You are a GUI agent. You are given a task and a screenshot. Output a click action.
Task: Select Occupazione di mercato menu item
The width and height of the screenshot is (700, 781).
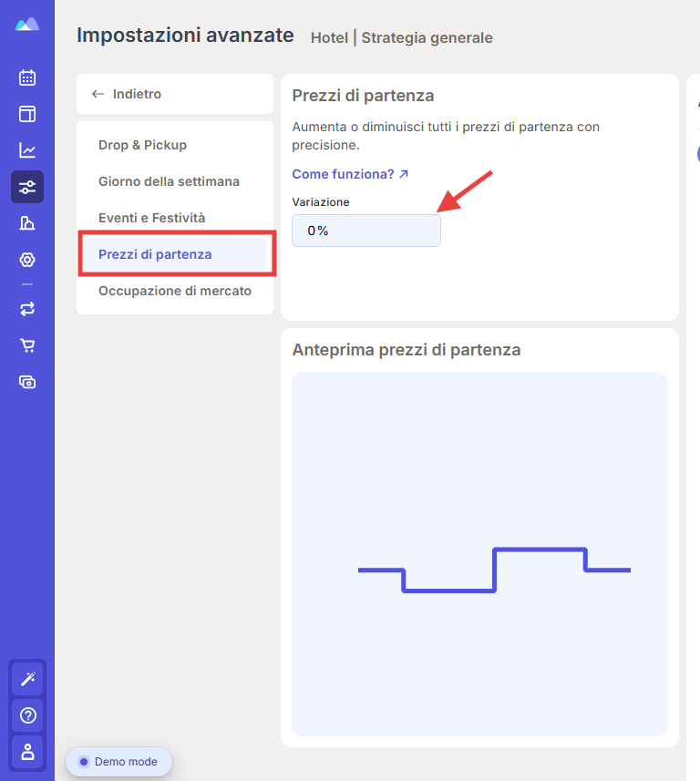point(175,291)
